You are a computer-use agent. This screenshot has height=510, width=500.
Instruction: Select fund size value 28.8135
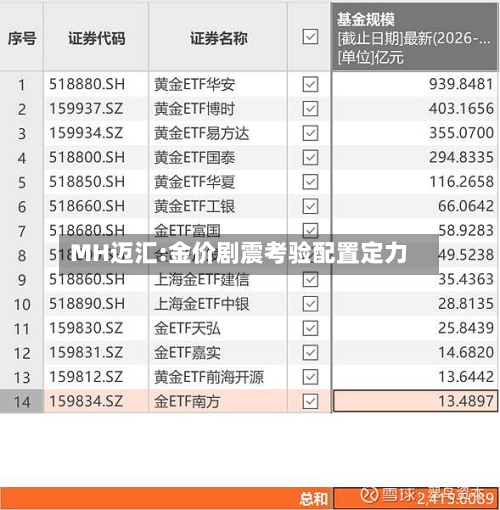point(466,304)
